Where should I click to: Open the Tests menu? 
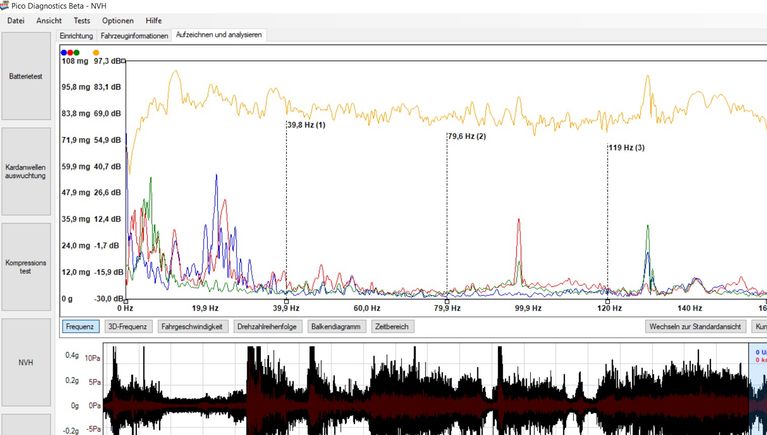coord(82,21)
